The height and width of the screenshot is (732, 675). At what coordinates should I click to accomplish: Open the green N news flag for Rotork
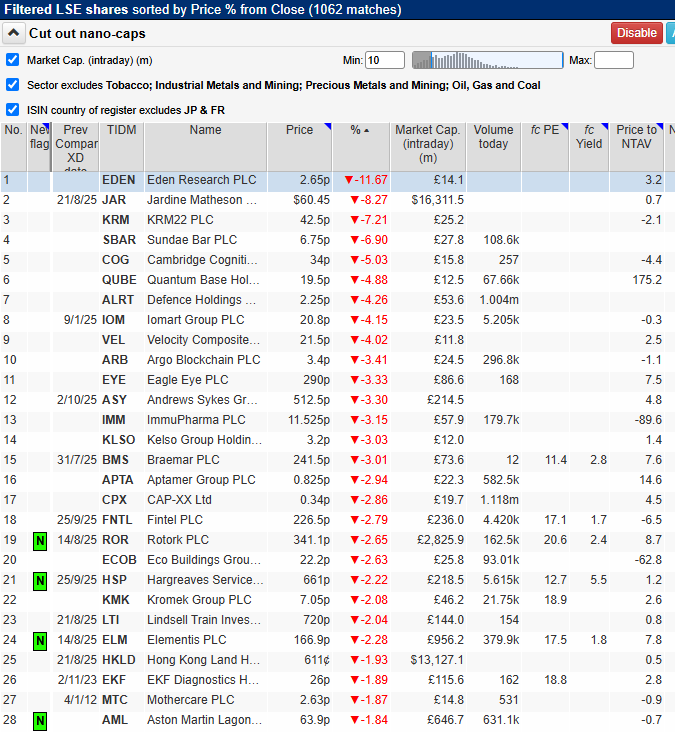(x=40, y=541)
